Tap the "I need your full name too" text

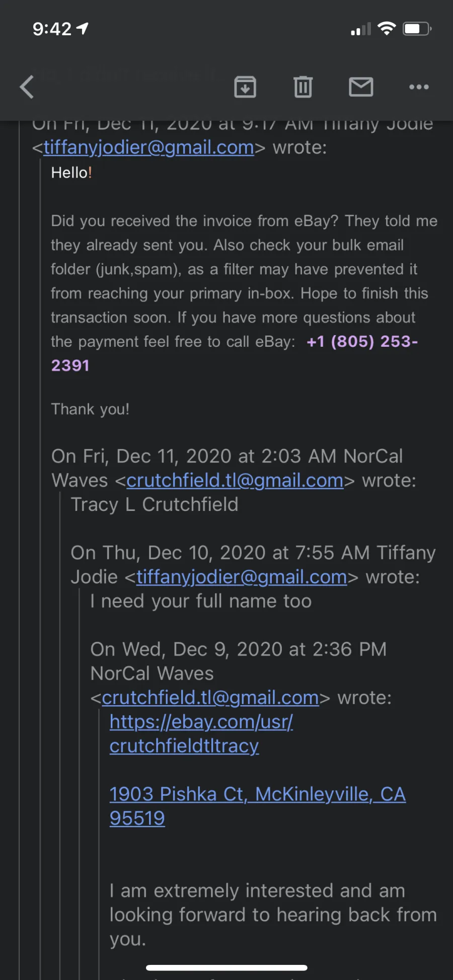201,601
